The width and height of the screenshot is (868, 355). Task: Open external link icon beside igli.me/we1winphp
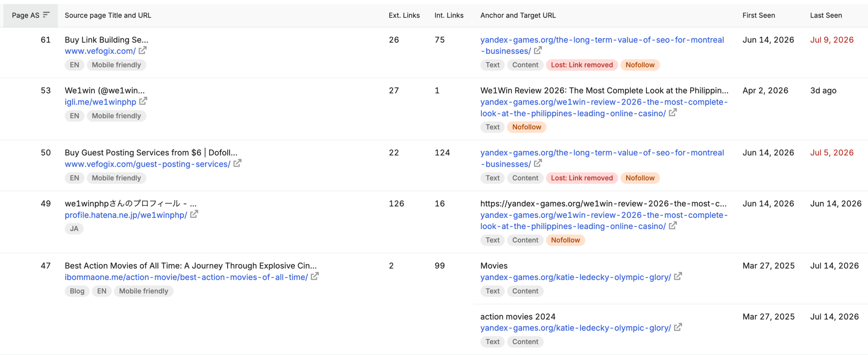pyautogui.click(x=143, y=101)
